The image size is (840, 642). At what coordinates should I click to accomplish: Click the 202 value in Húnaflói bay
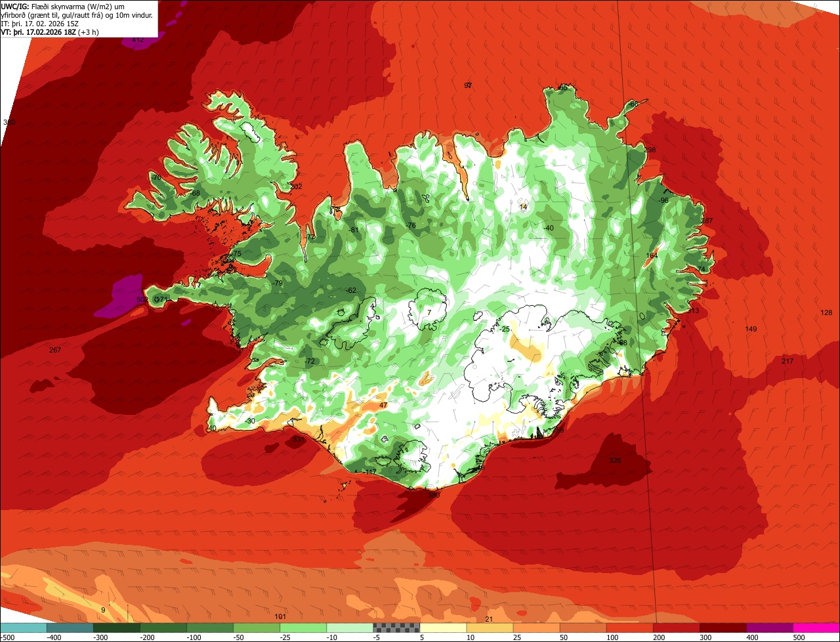pos(296,187)
